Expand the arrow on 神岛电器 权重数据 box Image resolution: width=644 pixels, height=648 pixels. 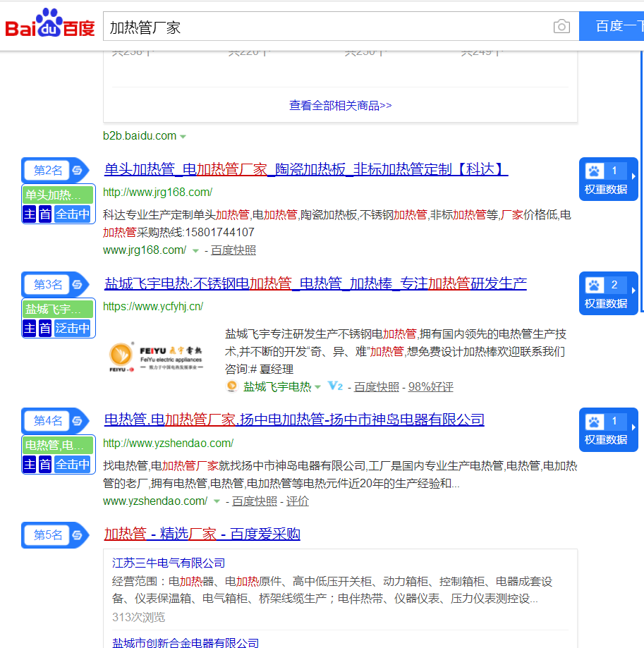(x=633, y=427)
